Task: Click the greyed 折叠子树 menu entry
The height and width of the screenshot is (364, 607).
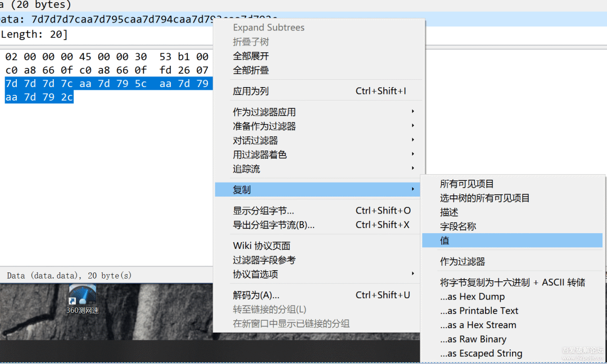Action: pyautogui.click(x=318, y=42)
